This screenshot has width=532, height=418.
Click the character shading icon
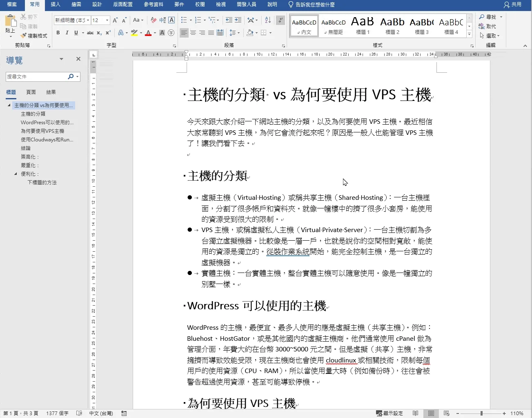162,33
